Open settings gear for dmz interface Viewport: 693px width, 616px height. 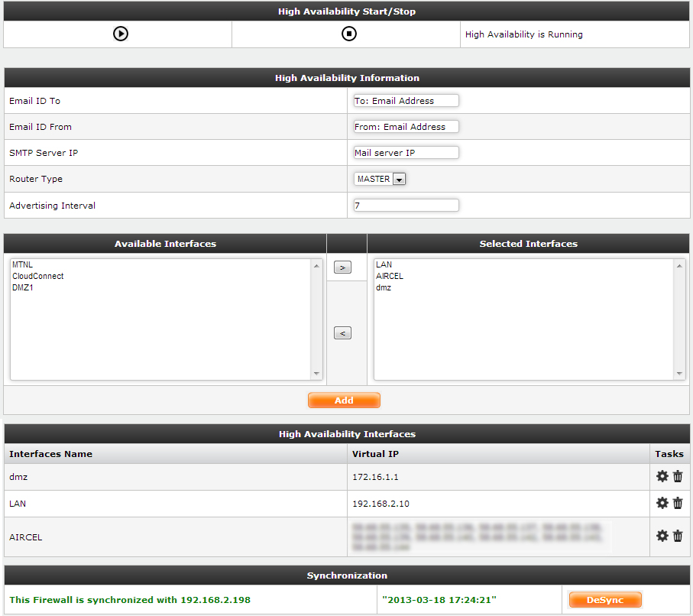point(662,476)
